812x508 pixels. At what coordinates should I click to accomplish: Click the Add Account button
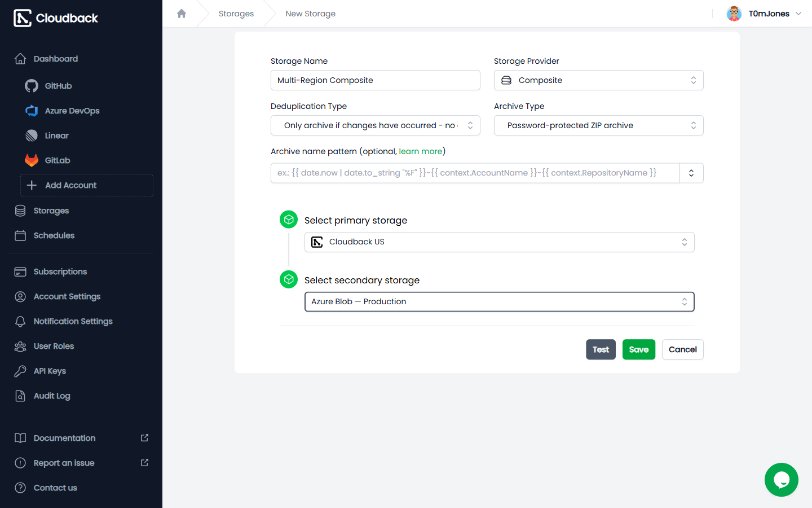87,185
